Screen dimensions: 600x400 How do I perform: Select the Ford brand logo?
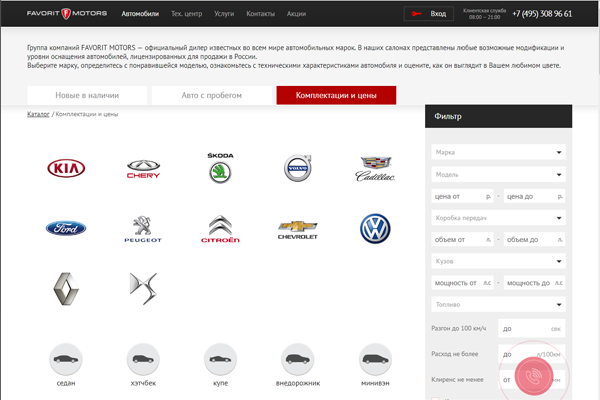67,228
